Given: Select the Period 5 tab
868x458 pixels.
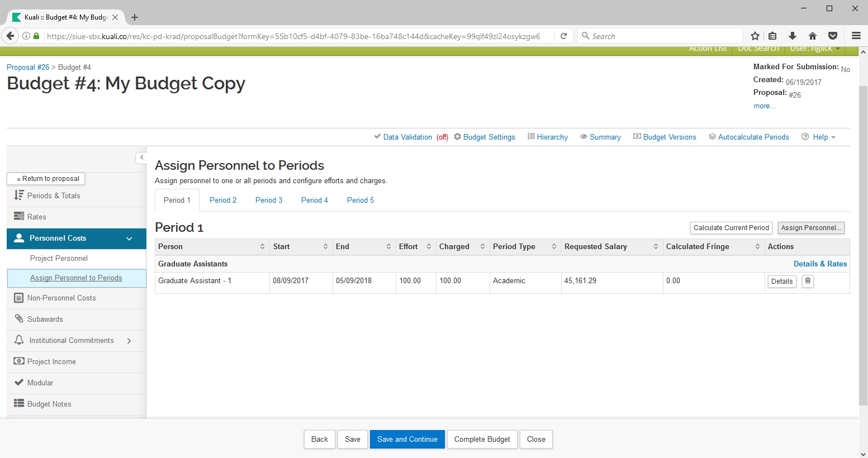Looking at the screenshot, I should 360,200.
